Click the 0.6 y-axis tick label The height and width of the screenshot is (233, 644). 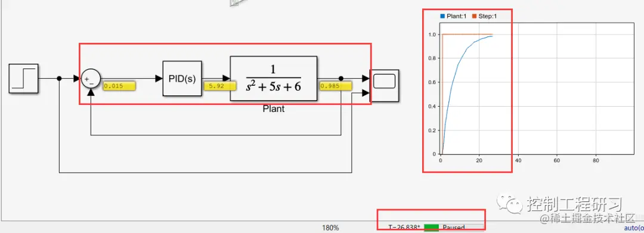[432, 82]
